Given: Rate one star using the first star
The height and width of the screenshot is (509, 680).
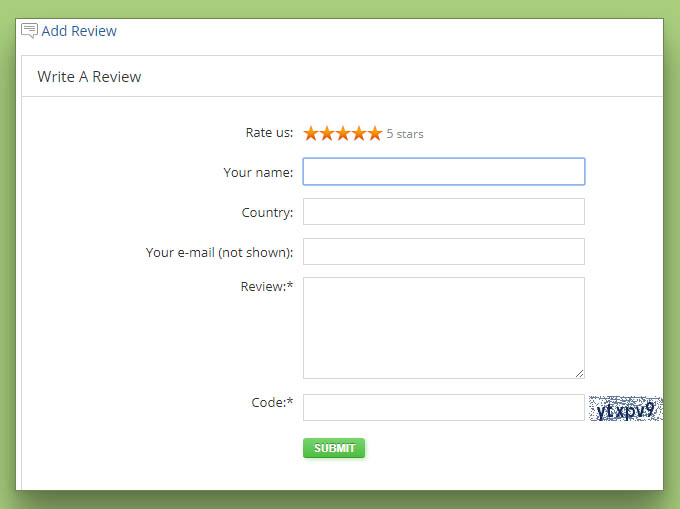Looking at the screenshot, I should [x=311, y=133].
